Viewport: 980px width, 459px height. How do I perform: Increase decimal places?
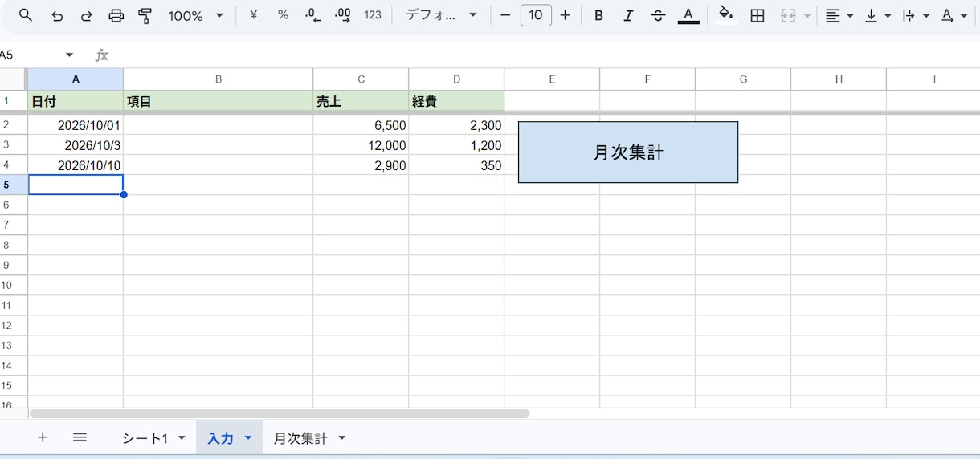pos(343,15)
